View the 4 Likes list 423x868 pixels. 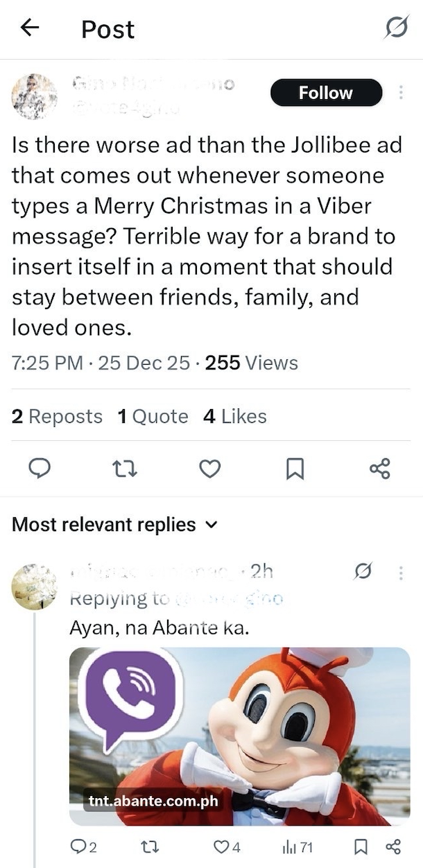click(x=235, y=417)
